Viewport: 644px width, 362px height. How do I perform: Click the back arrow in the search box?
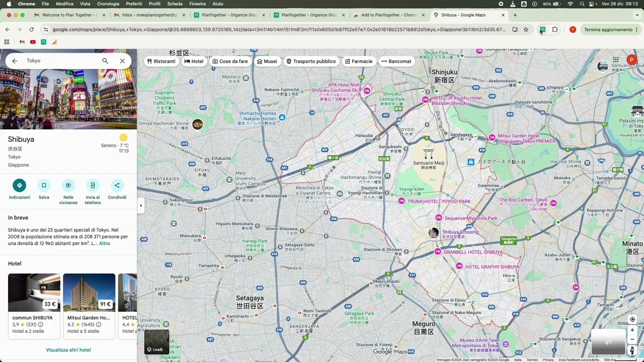(x=15, y=61)
